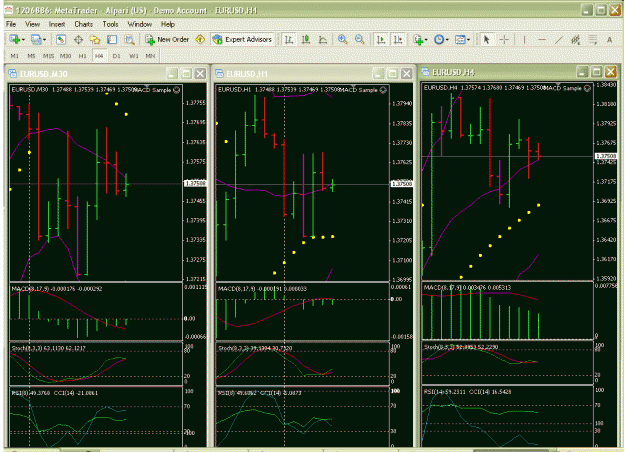Switch to the M15 timeframe
This screenshot has height=452, width=625.
tap(48, 56)
